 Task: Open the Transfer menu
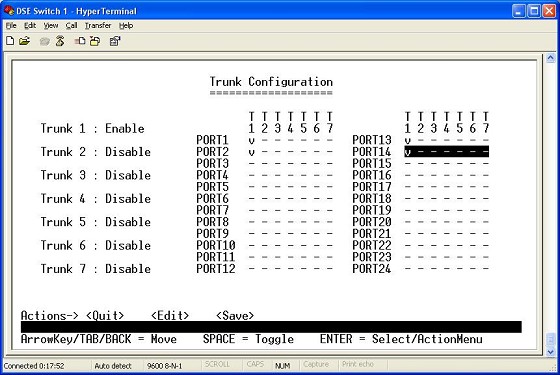point(98,25)
